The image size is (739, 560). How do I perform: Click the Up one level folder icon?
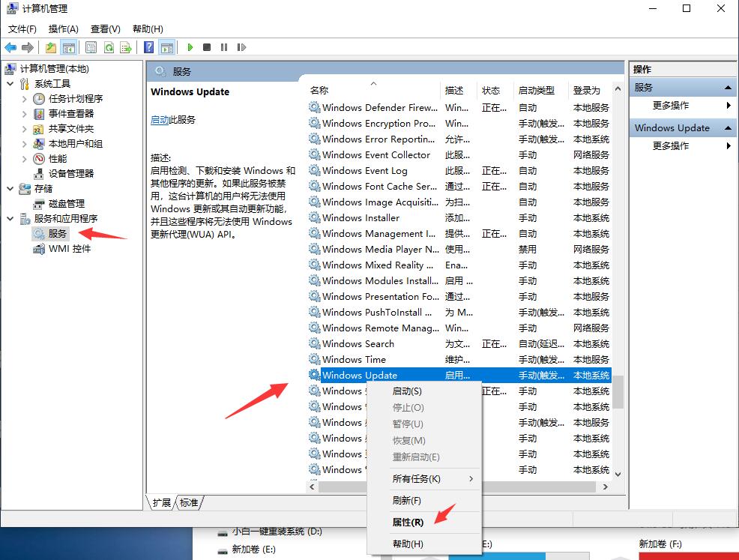pos(51,47)
